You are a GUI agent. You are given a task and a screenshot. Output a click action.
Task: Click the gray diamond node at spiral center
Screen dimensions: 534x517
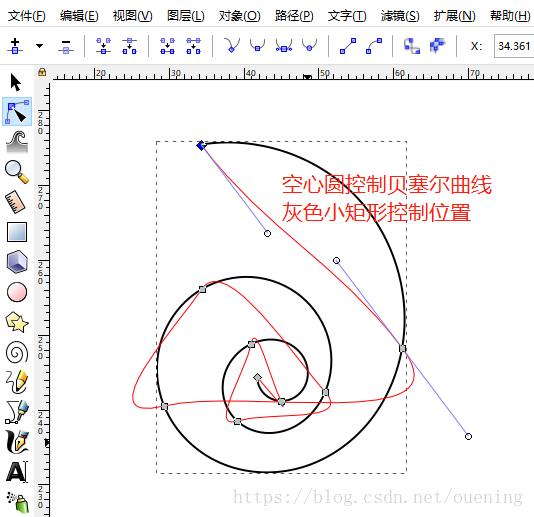click(257, 377)
